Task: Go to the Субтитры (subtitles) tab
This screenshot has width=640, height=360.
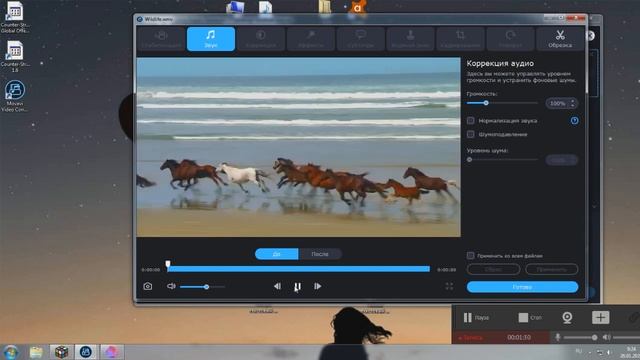Action: click(360, 39)
